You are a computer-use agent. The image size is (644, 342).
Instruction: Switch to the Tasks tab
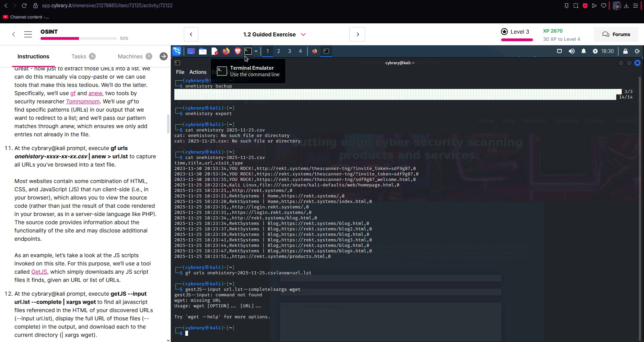point(79,56)
